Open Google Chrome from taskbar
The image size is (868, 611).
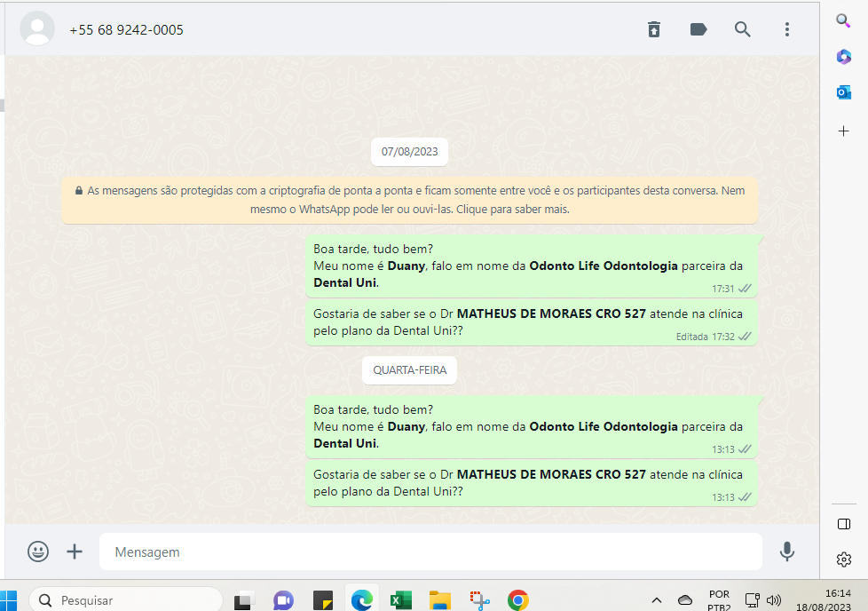[518, 600]
